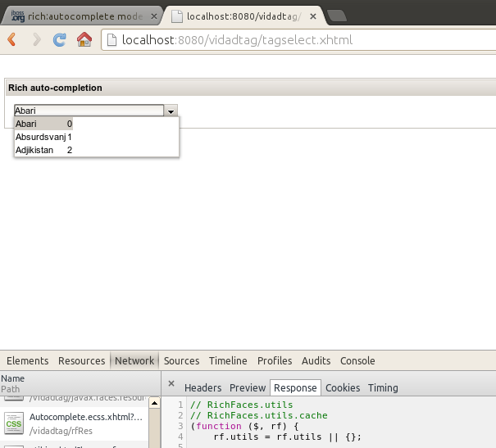Click the Name/Path column header

pyautogui.click(x=80, y=383)
